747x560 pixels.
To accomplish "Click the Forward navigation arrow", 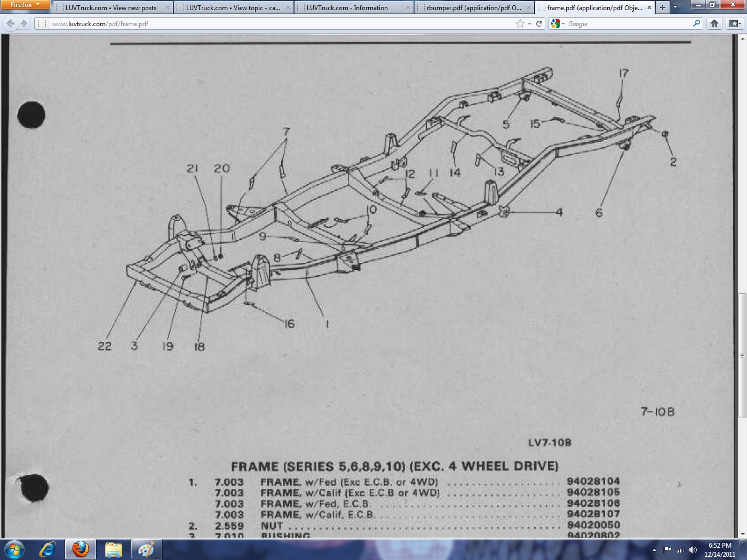I will point(23,23).
